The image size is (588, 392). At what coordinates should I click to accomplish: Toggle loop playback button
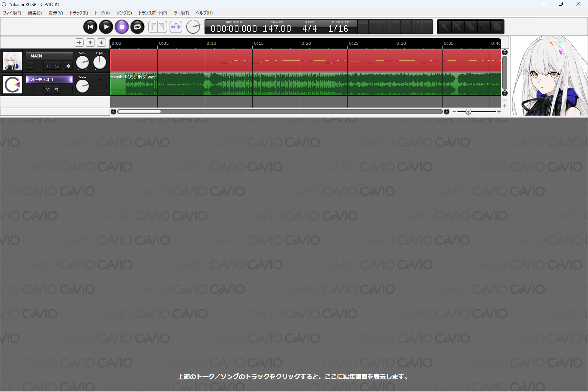tap(137, 27)
